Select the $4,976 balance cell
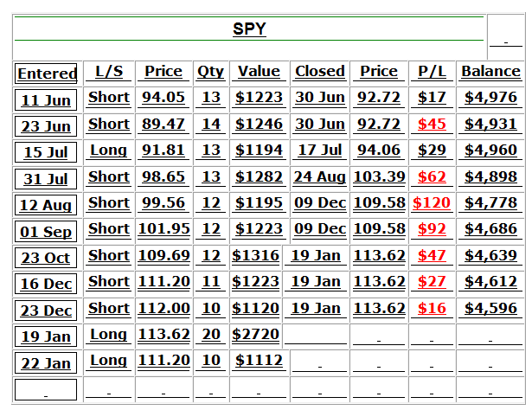This screenshot has width=532, height=410. pos(490,97)
